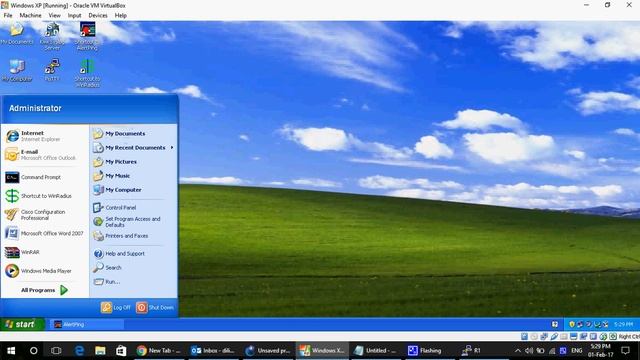The height and width of the screenshot is (360, 640).
Task: Click host clock 5:29 PM date
Action: [x=600, y=351]
